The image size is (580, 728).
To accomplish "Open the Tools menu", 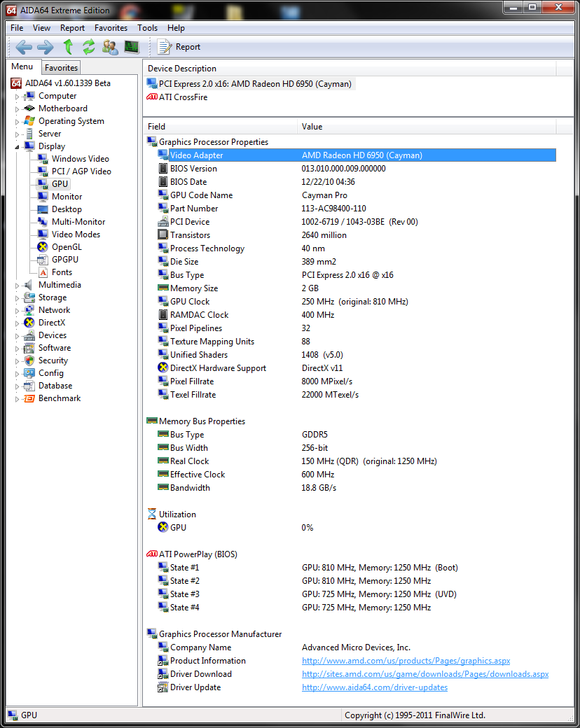I will (x=147, y=28).
